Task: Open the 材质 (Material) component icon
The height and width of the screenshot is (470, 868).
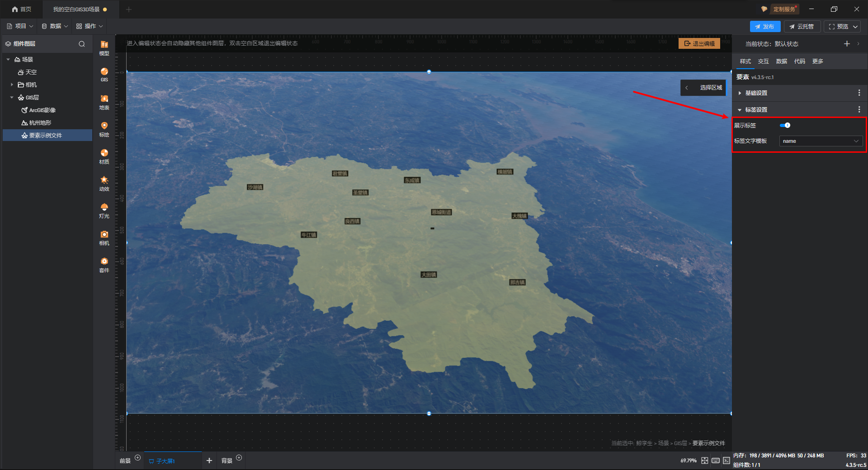Action: pos(104,155)
